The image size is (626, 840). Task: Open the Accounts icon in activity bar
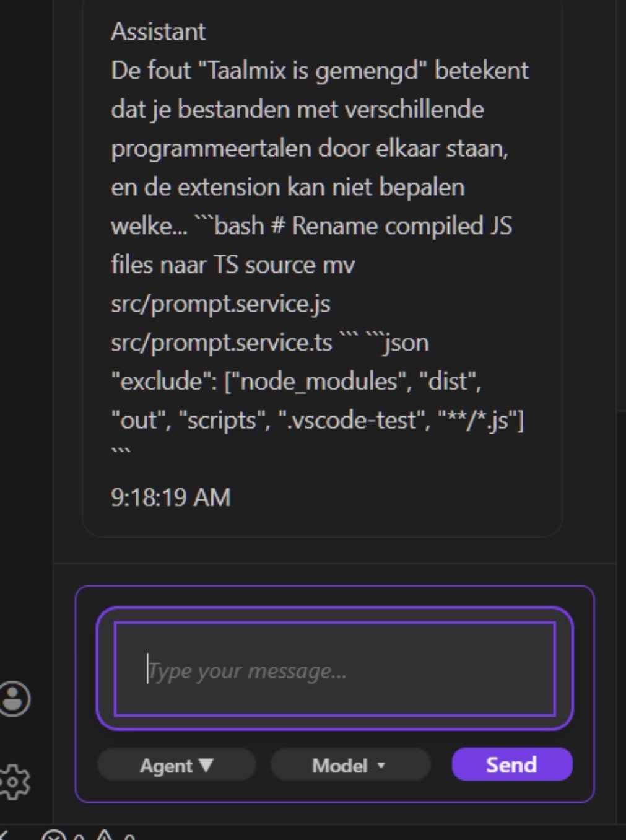[14, 699]
